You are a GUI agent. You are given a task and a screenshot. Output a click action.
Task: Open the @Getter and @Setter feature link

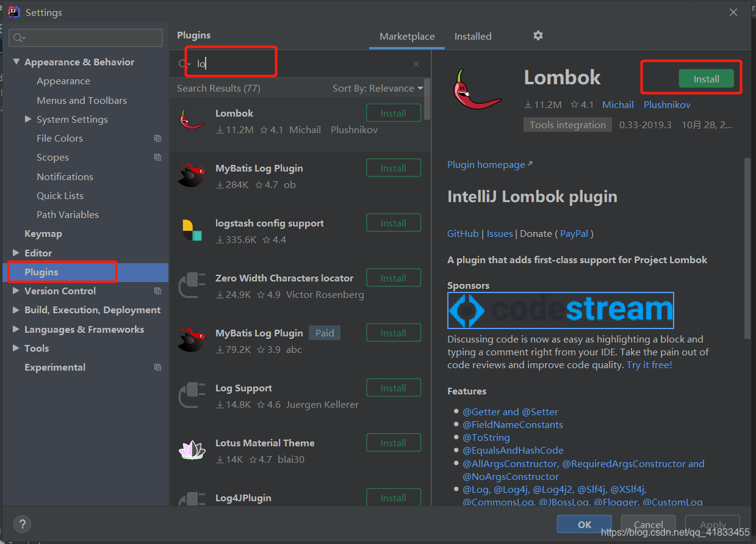(x=511, y=412)
